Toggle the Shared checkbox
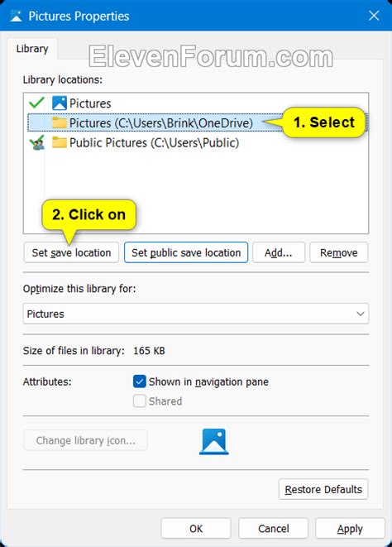 click(x=139, y=401)
